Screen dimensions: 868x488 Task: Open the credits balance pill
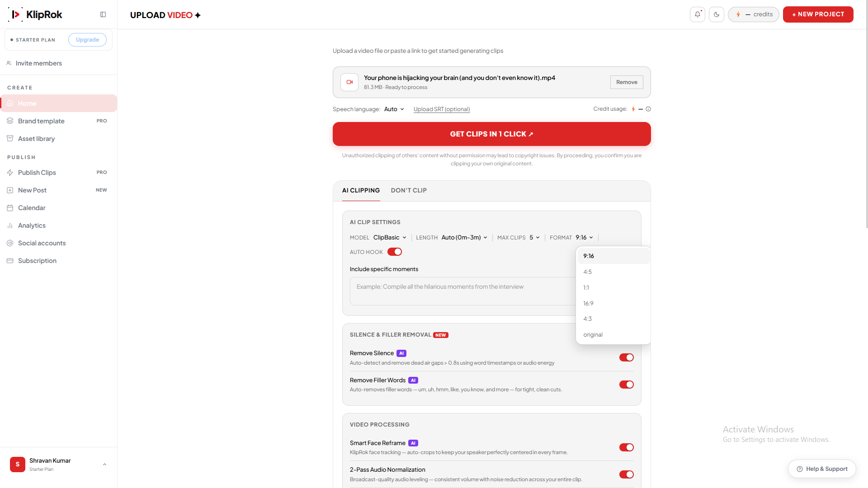coord(753,14)
